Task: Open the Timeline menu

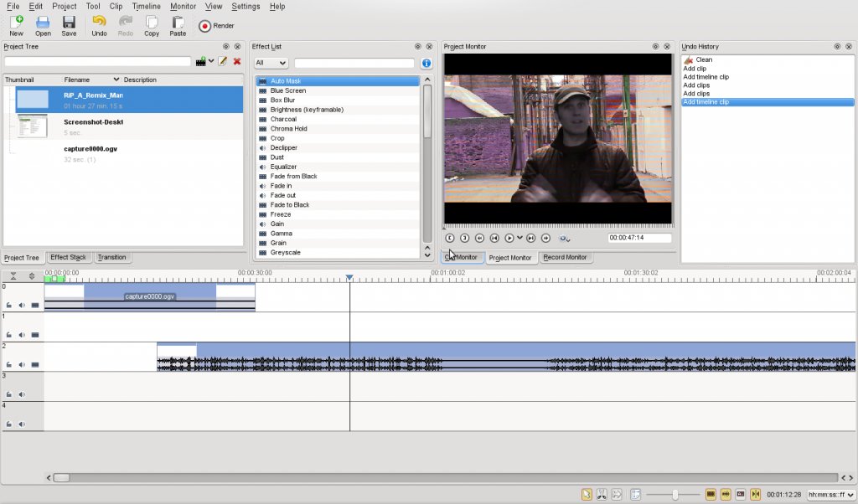Action: [x=146, y=6]
